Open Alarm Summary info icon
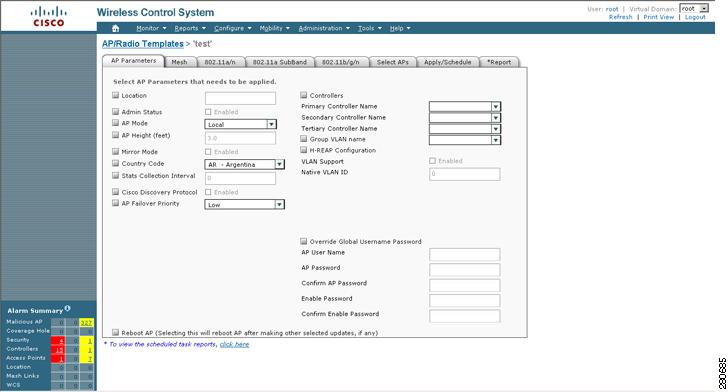 pyautogui.click(x=68, y=308)
